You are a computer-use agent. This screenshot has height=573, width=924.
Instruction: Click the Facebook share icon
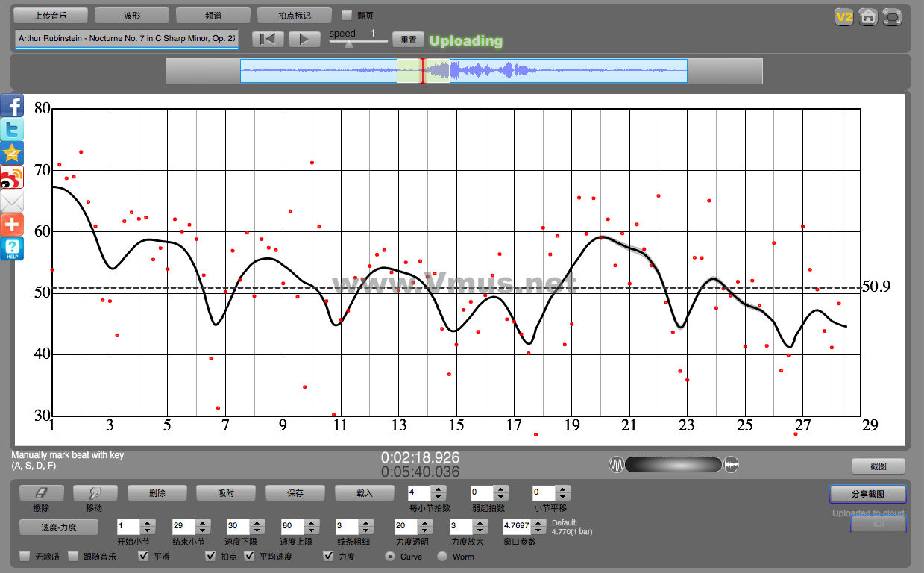tap(12, 106)
